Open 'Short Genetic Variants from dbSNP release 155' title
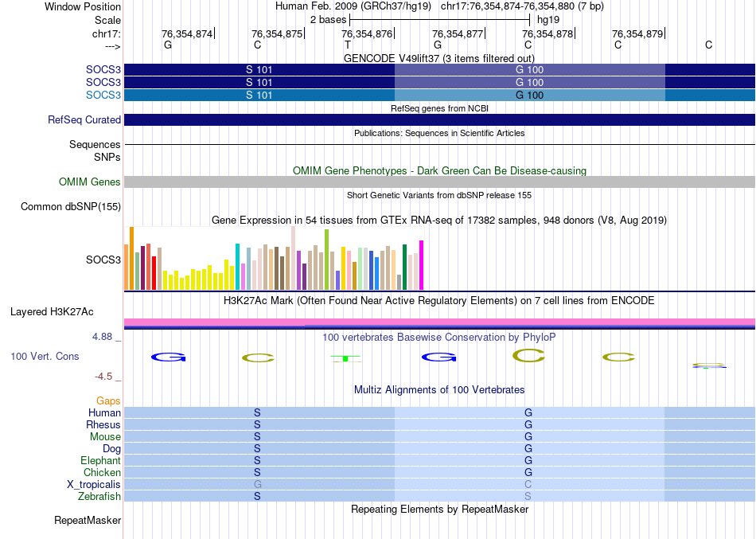The width and height of the screenshot is (756, 539). coord(439,195)
